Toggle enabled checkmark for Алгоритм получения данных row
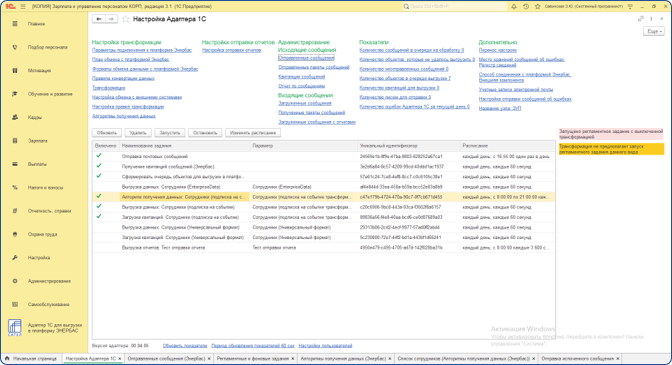 pyautogui.click(x=99, y=196)
